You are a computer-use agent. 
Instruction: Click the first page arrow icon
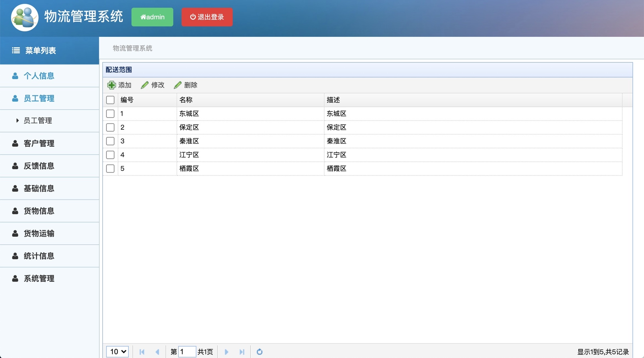(x=142, y=352)
